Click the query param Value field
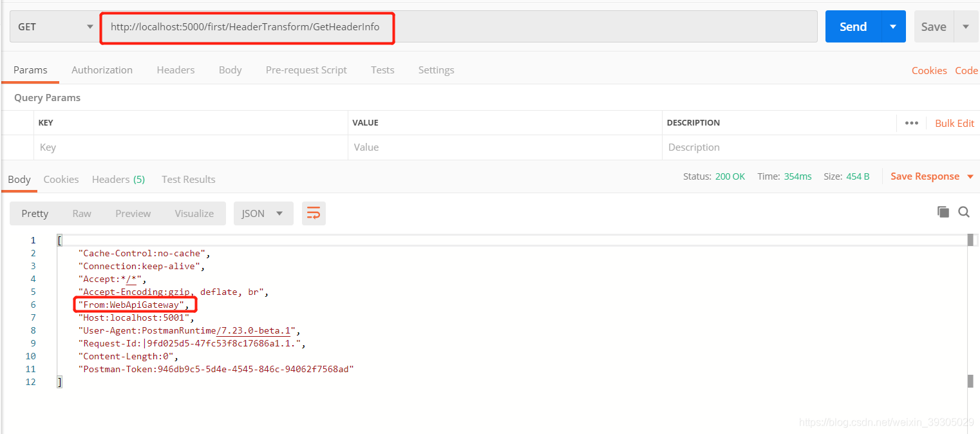The image size is (980, 434). [505, 147]
